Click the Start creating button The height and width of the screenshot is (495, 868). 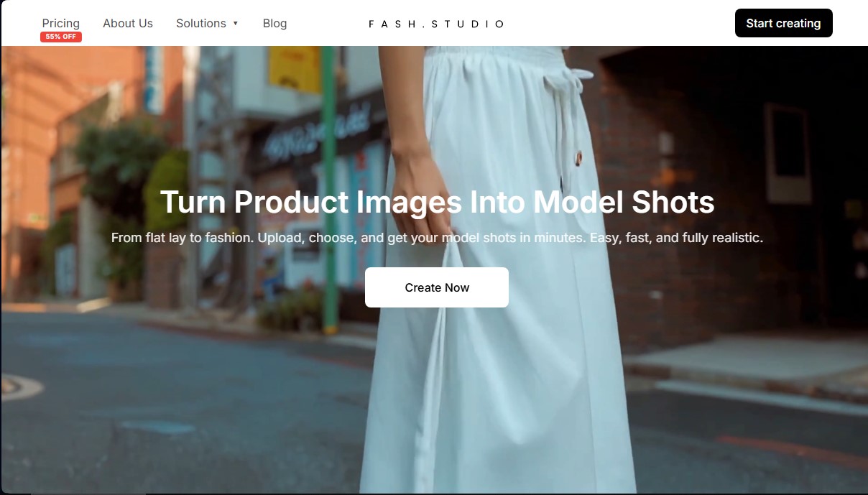[783, 23]
